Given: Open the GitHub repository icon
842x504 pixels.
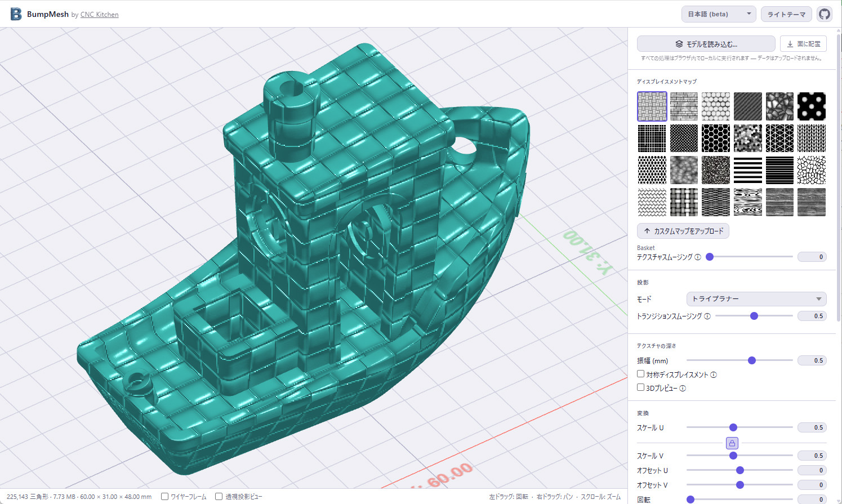Looking at the screenshot, I should [x=825, y=14].
